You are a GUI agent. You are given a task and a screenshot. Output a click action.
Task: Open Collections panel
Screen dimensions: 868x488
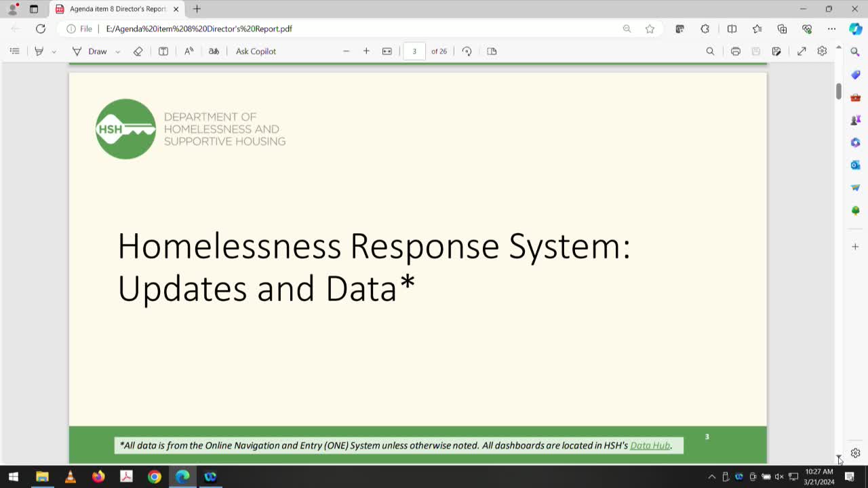pyautogui.click(x=782, y=28)
